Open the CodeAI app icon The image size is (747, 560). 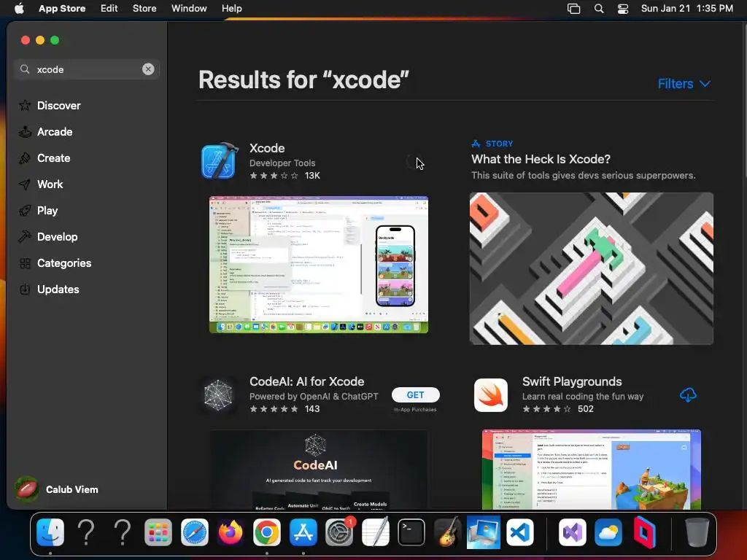(x=218, y=394)
